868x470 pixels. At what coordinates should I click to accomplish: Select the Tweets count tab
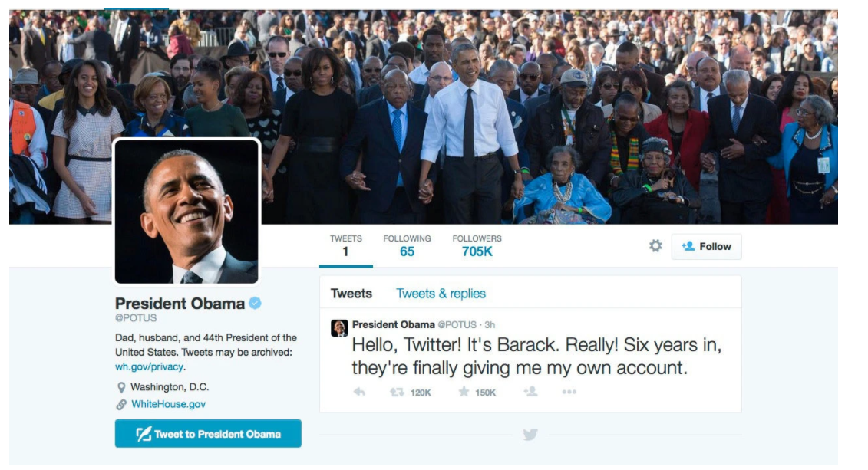tap(346, 247)
